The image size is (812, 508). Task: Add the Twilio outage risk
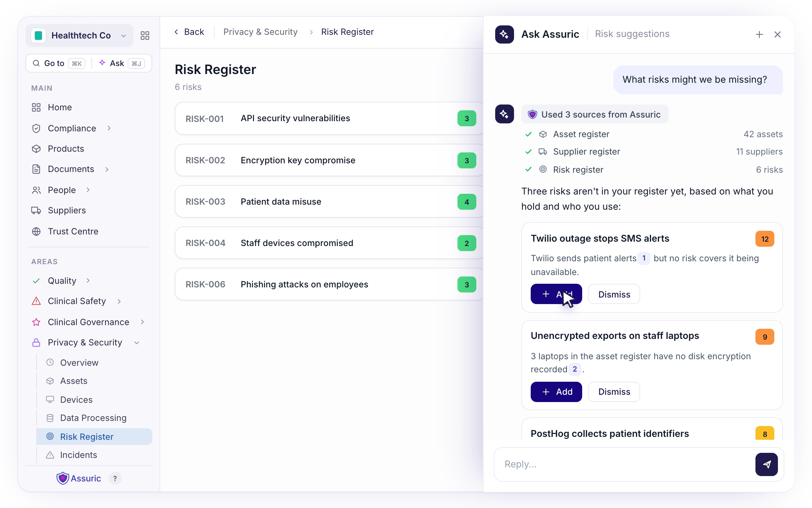pyautogui.click(x=556, y=294)
